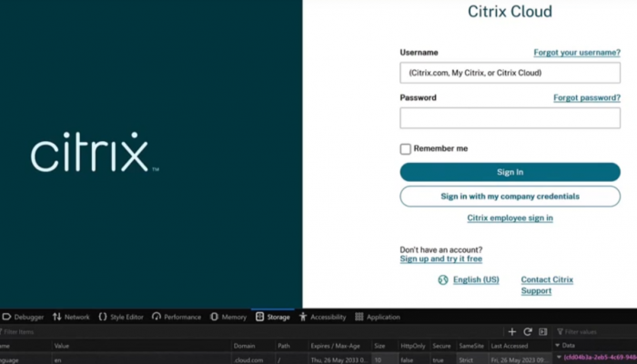Select the Storage panel tab

(273, 317)
